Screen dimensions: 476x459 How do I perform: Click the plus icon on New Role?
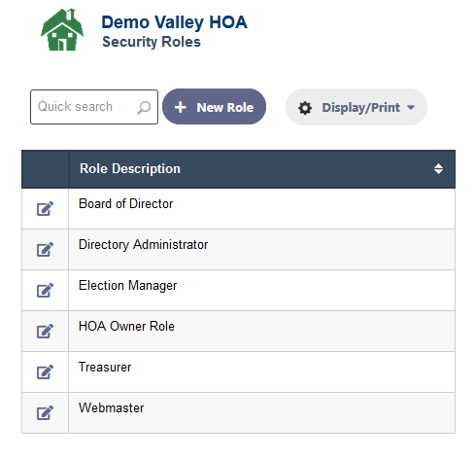(181, 107)
